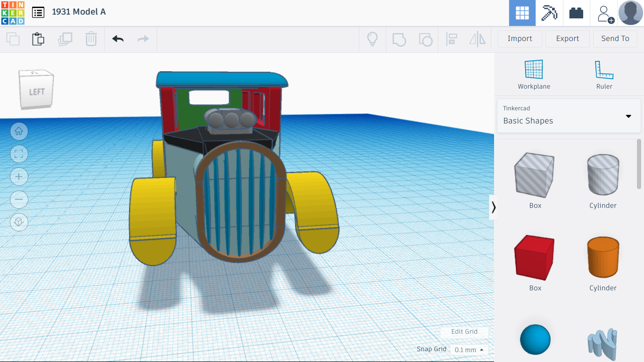The width and height of the screenshot is (644, 362).
Task: Click the design name 1931 Model A
Action: [79, 12]
